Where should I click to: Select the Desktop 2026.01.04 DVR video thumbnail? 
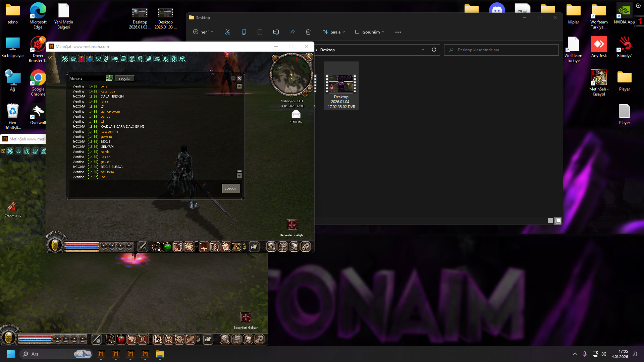341,86
